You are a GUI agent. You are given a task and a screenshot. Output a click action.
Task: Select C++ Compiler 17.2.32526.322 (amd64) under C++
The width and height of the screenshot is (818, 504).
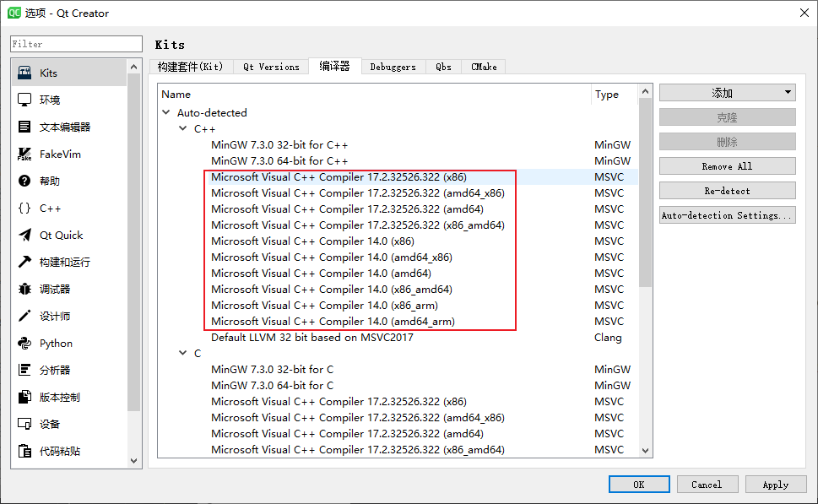(x=348, y=209)
